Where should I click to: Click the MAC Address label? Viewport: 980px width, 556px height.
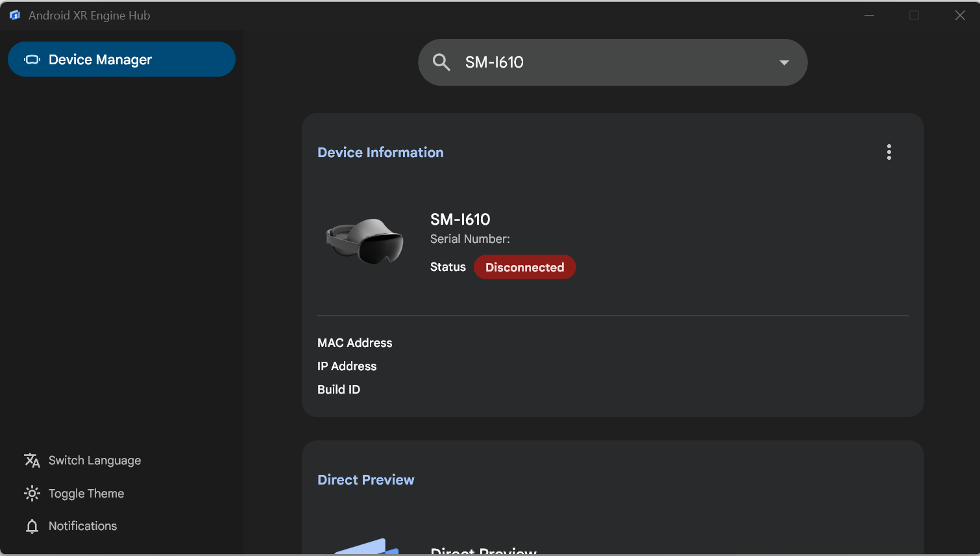(x=355, y=343)
